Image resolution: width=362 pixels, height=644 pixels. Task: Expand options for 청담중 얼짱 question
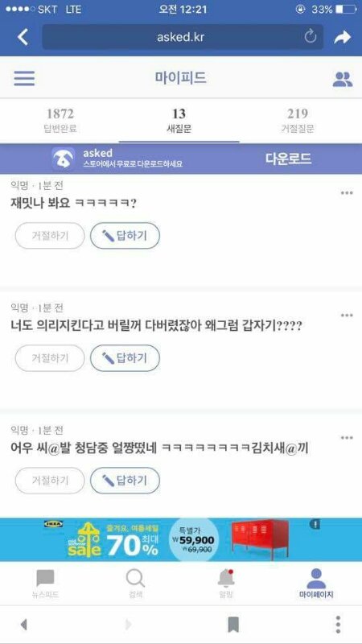(347, 438)
